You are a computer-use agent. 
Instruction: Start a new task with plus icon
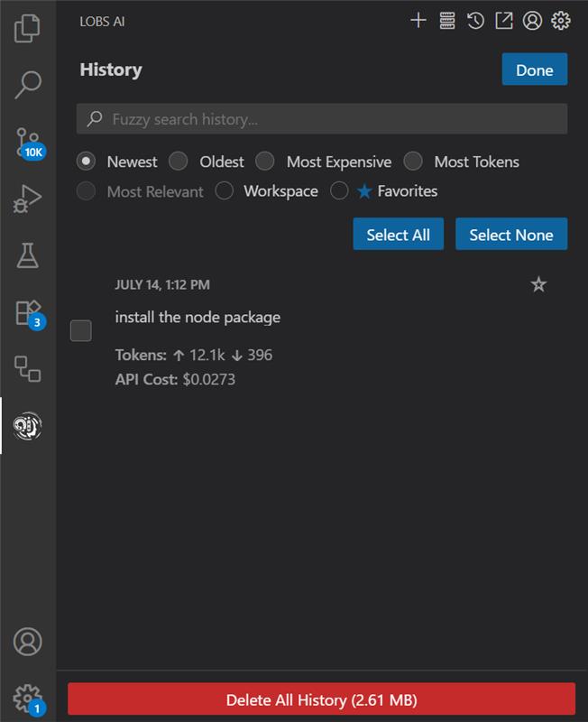tap(418, 21)
